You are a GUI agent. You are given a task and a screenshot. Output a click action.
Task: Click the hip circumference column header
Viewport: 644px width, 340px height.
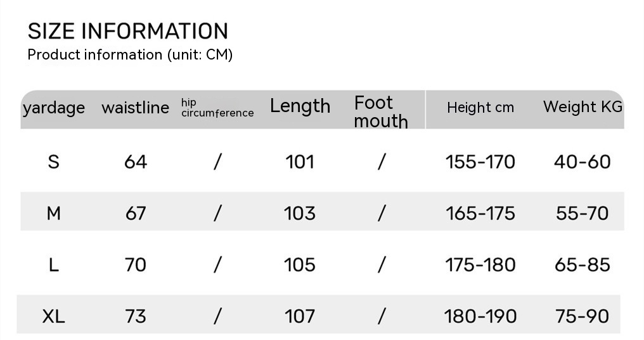click(217, 108)
